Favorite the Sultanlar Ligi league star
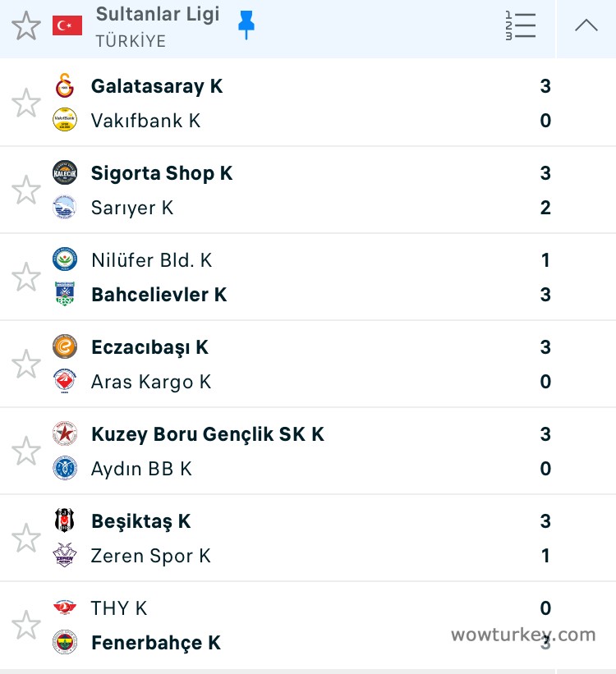616x674 pixels. click(x=26, y=26)
